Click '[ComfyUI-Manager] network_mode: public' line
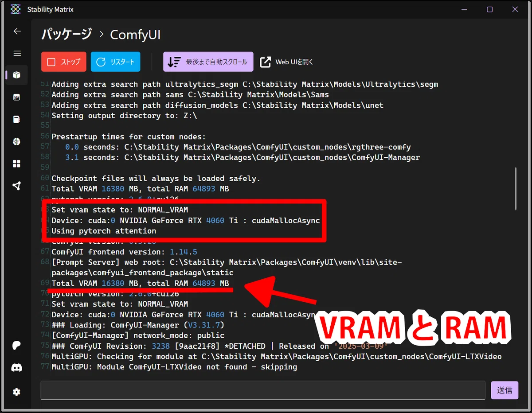The width and height of the screenshot is (532, 413). pos(138,335)
